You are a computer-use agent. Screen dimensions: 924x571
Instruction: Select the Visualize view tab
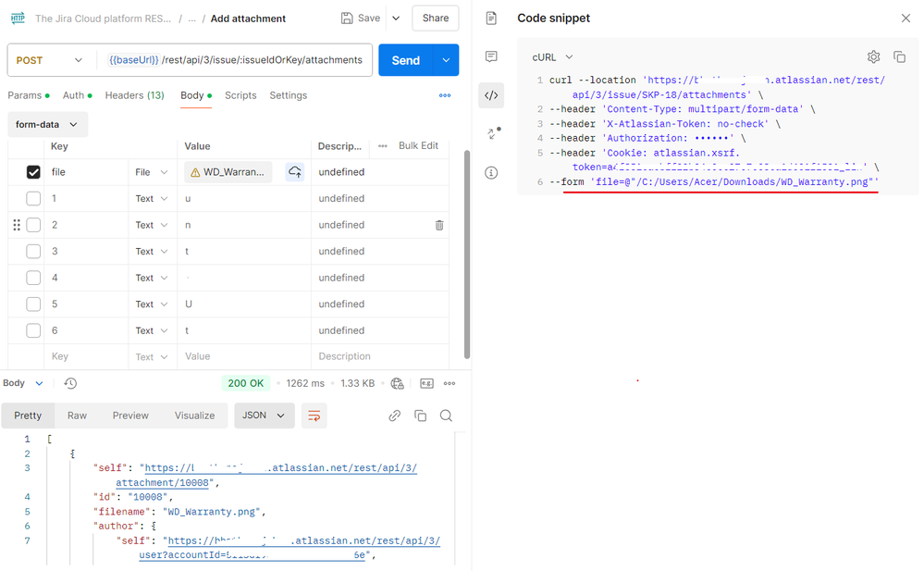coord(194,416)
